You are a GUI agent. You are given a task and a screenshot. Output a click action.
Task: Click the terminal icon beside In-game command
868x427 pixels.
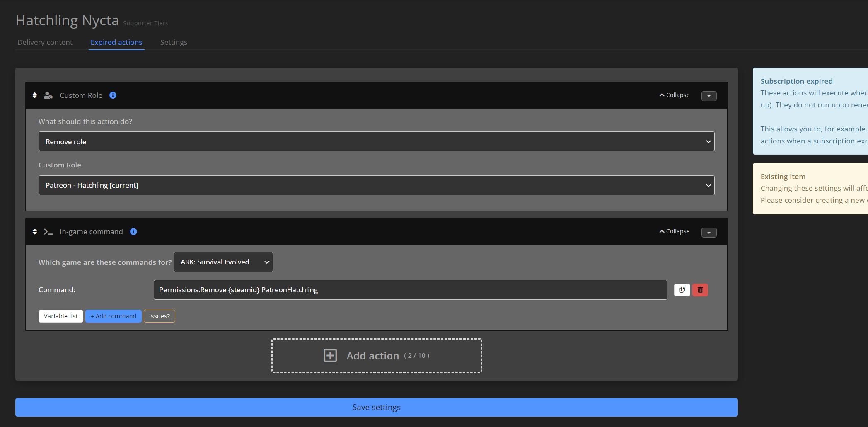[48, 232]
